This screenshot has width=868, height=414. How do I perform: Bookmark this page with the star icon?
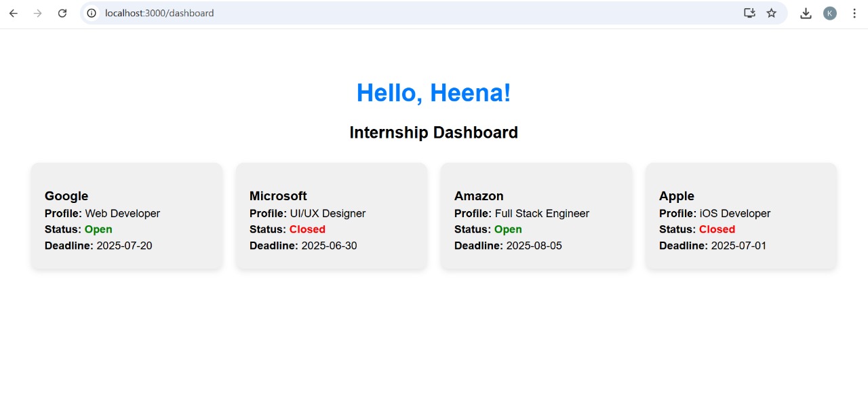click(772, 13)
